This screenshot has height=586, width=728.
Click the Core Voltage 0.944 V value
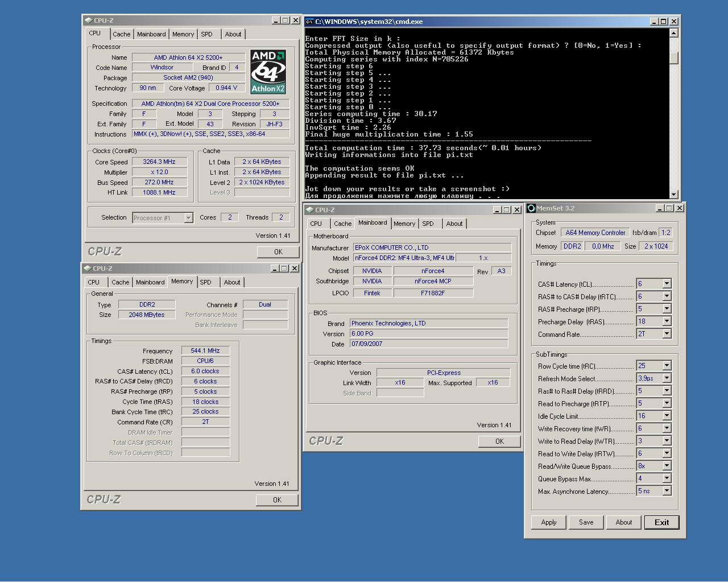(227, 88)
